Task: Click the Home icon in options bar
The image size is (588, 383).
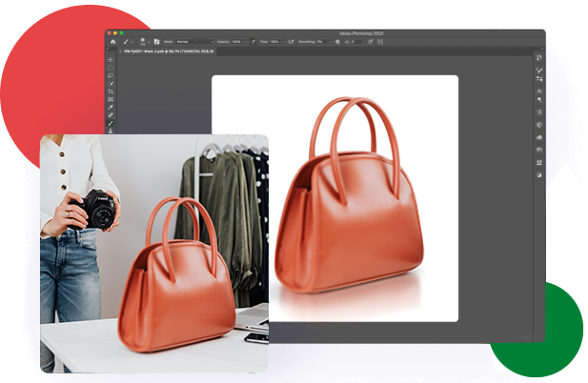Action: coord(112,42)
